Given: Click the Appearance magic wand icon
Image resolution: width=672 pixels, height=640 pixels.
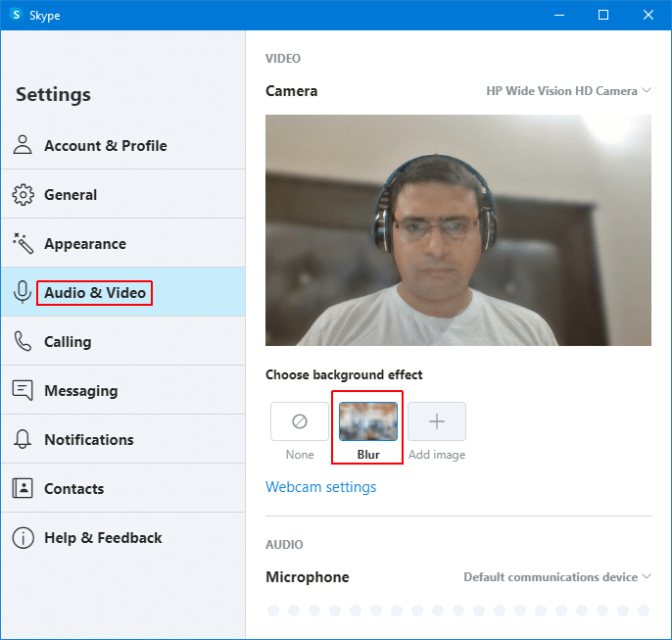Looking at the screenshot, I should (x=23, y=243).
